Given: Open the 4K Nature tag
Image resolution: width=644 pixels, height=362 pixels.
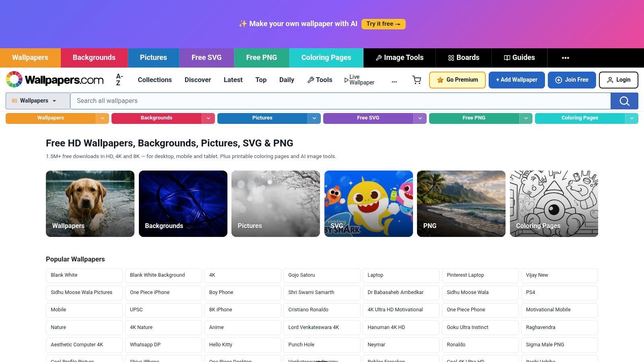Looking at the screenshot, I should pyautogui.click(x=163, y=328).
